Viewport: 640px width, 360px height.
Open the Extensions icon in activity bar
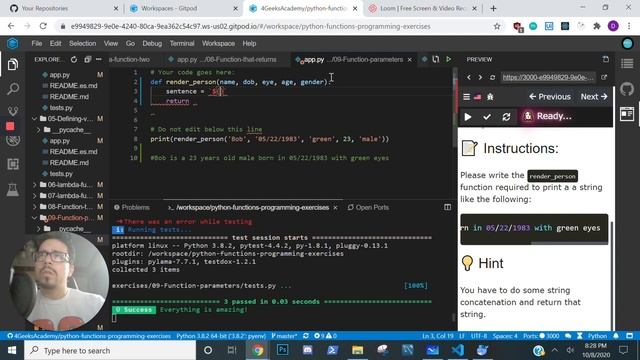coord(13,164)
